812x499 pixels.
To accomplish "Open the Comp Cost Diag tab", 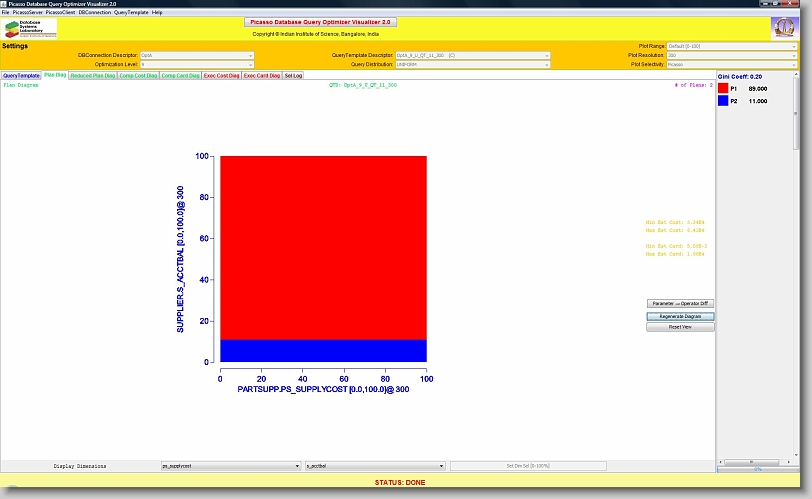I will 138,76.
